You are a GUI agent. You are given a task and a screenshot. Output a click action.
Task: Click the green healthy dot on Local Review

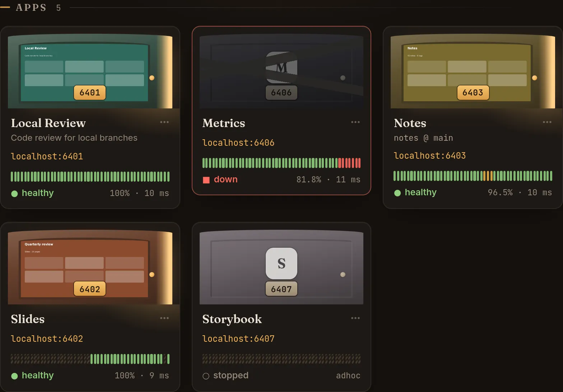(x=14, y=193)
